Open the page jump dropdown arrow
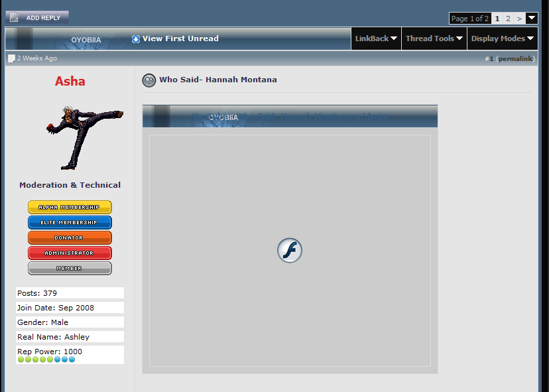This screenshot has height=392, width=549. point(532,18)
